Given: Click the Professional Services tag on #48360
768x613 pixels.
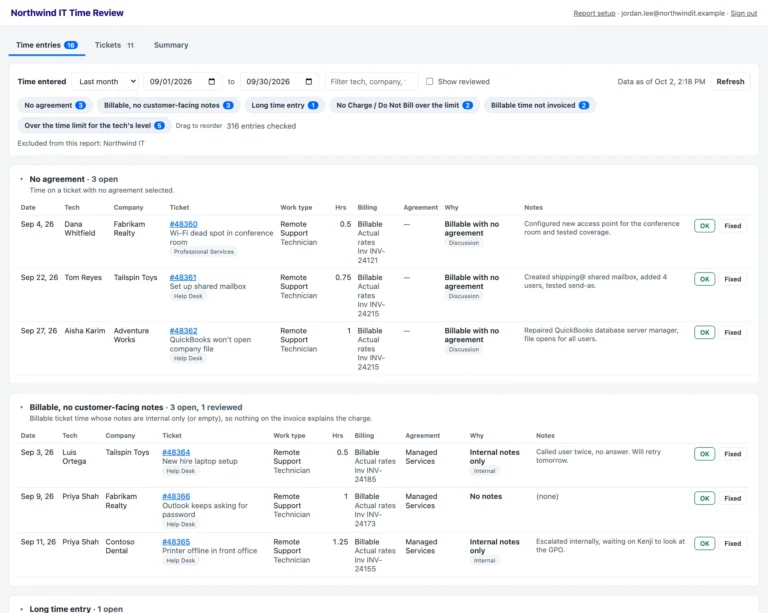Looking at the screenshot, I should (204, 252).
